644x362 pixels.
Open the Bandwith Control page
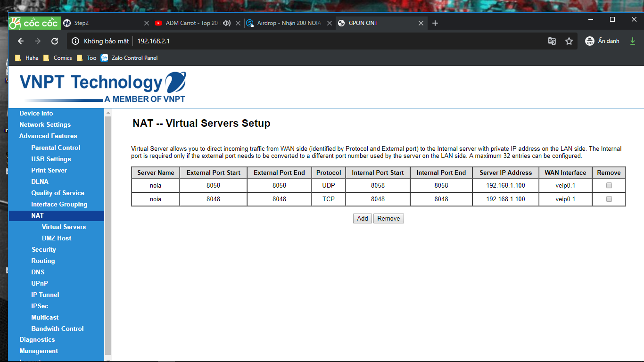[x=58, y=329]
